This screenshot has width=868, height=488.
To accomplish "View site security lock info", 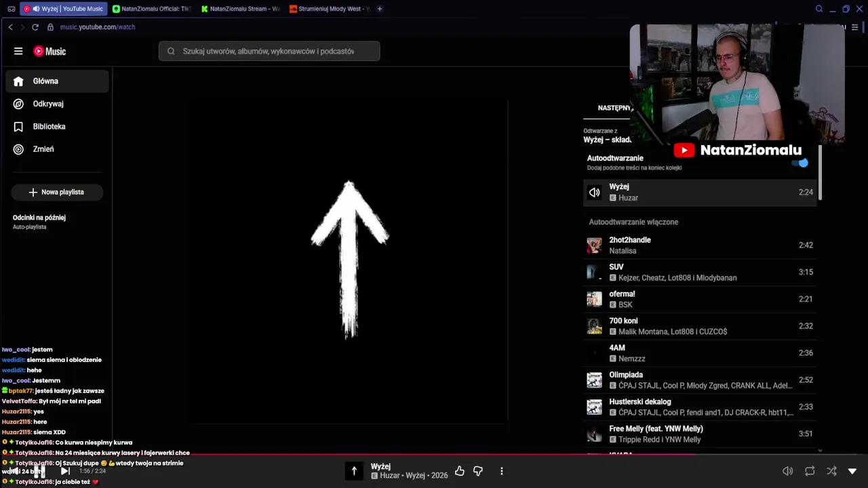I will (x=50, y=27).
